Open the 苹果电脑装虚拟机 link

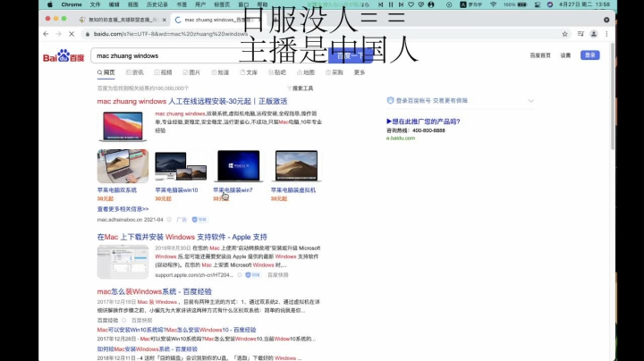pyautogui.click(x=293, y=190)
